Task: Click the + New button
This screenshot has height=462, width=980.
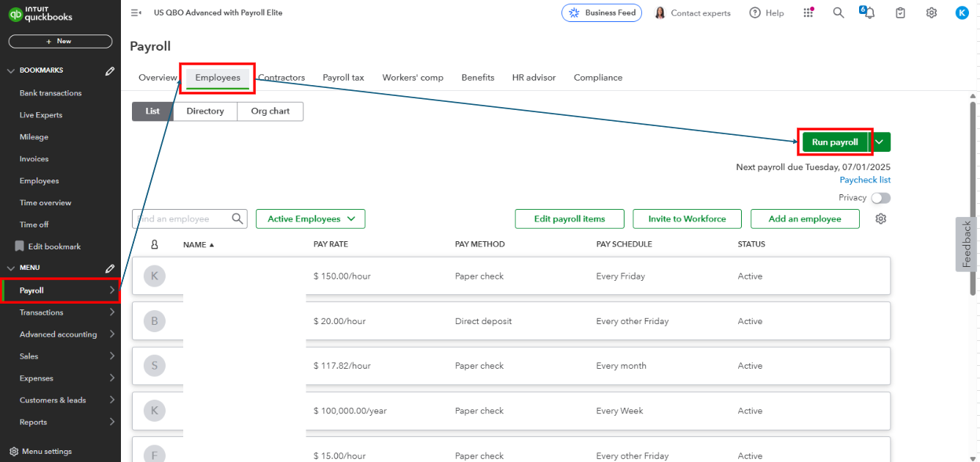Action: click(x=60, y=41)
